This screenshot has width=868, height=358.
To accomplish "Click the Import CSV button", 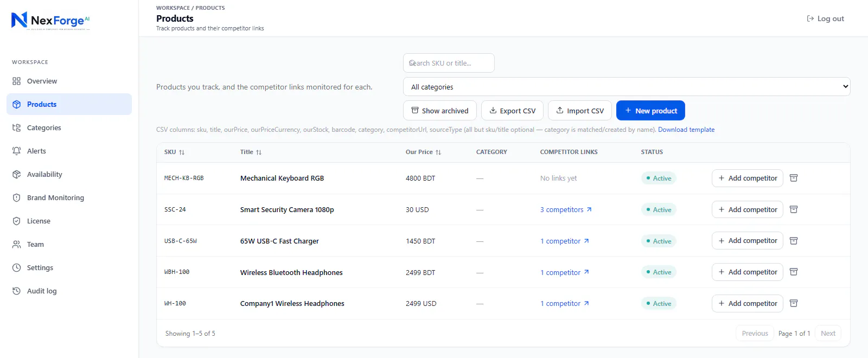I will (580, 111).
